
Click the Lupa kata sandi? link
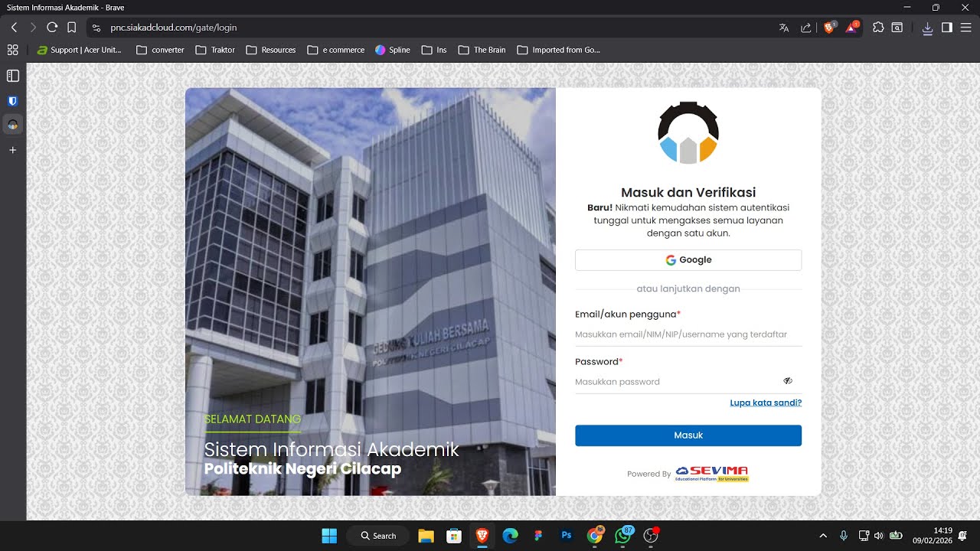click(x=766, y=403)
